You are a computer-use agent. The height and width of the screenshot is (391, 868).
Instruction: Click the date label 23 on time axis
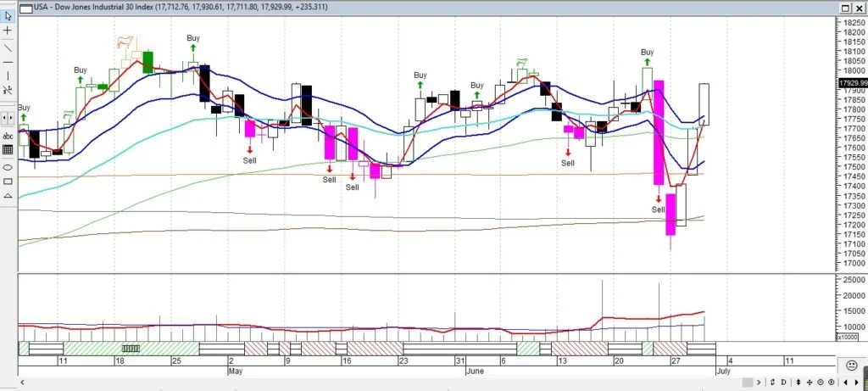point(403,360)
